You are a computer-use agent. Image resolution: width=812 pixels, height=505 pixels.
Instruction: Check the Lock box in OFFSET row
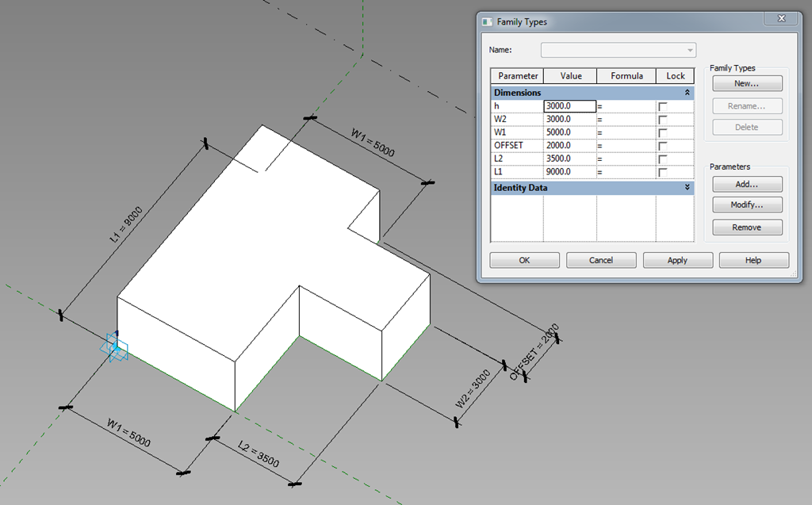click(x=663, y=146)
